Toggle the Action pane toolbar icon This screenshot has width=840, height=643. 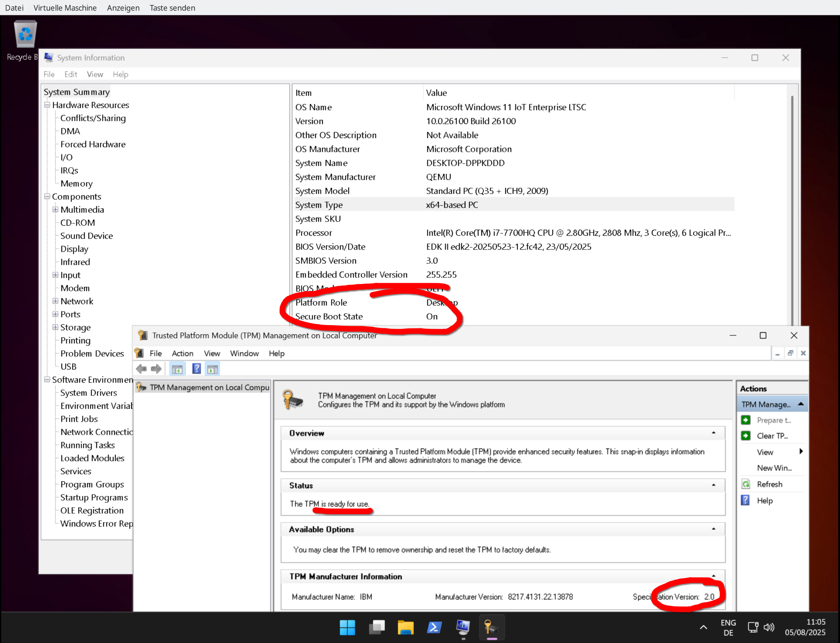pos(212,369)
